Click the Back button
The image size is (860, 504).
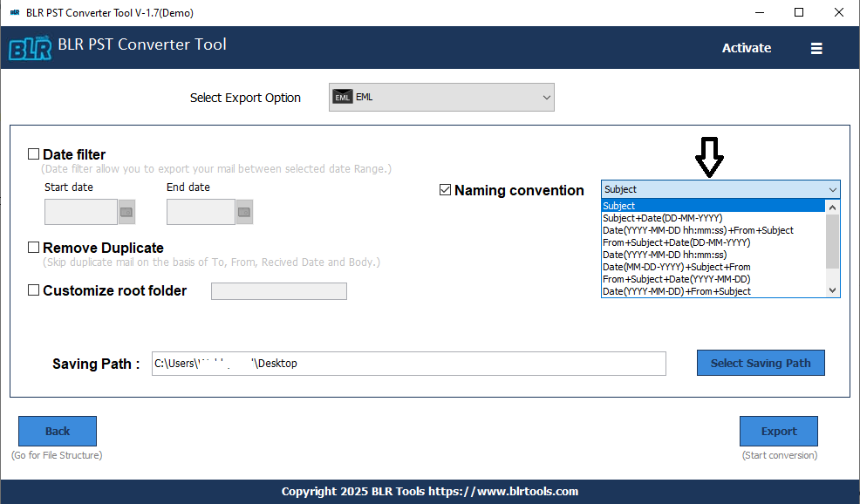tap(57, 431)
